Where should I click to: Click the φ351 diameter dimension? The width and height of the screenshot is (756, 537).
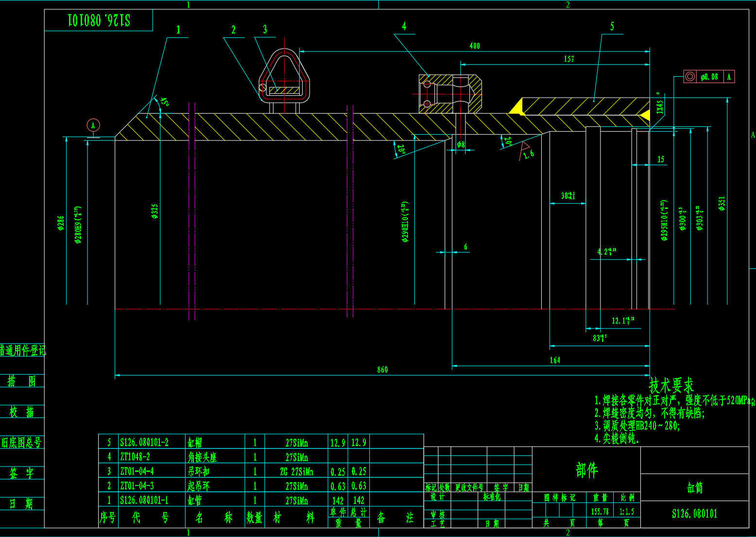[x=722, y=203]
